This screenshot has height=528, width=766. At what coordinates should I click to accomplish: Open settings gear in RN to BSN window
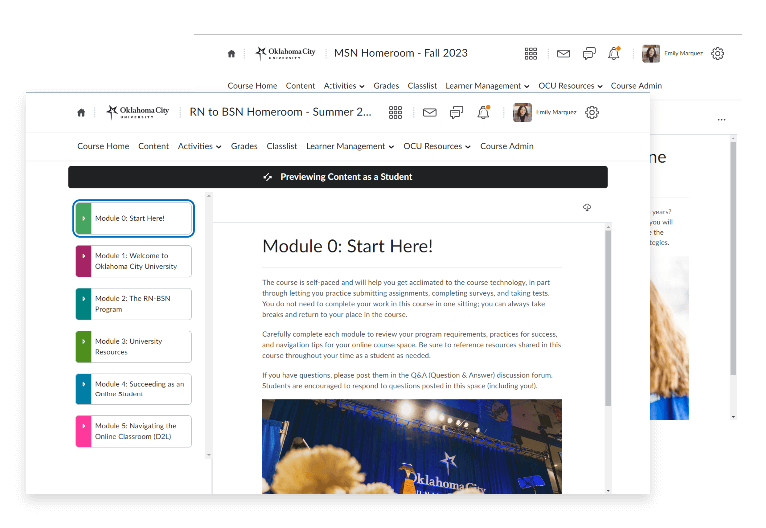tap(592, 112)
